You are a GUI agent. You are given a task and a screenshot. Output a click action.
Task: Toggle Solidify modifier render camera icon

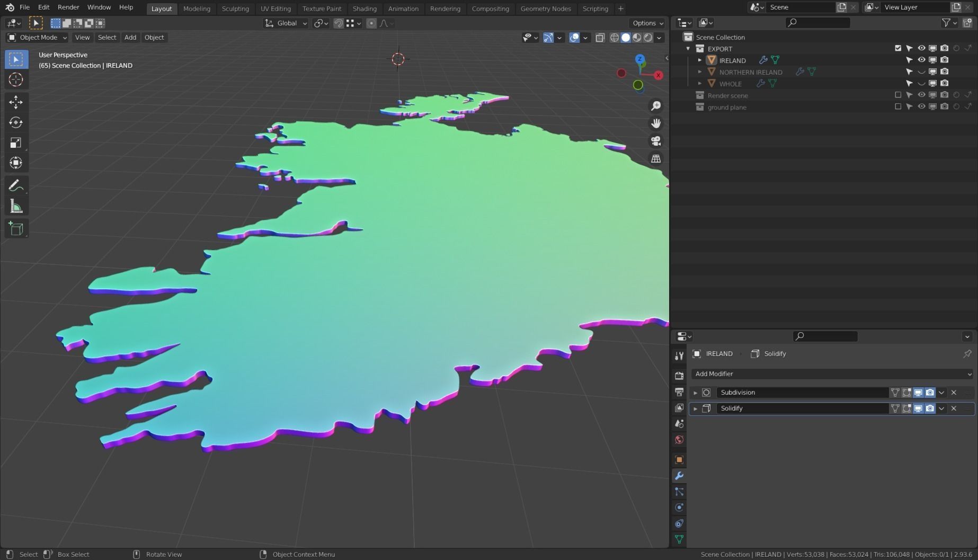click(930, 408)
